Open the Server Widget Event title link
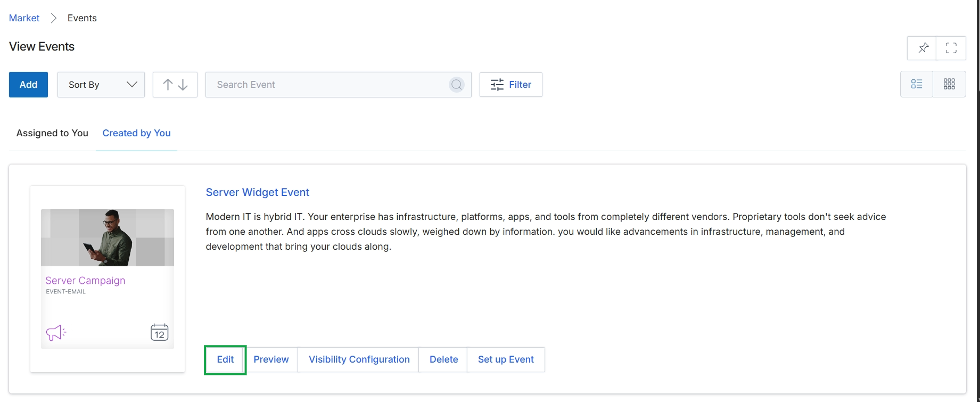Image resolution: width=980 pixels, height=402 pixels. [258, 192]
